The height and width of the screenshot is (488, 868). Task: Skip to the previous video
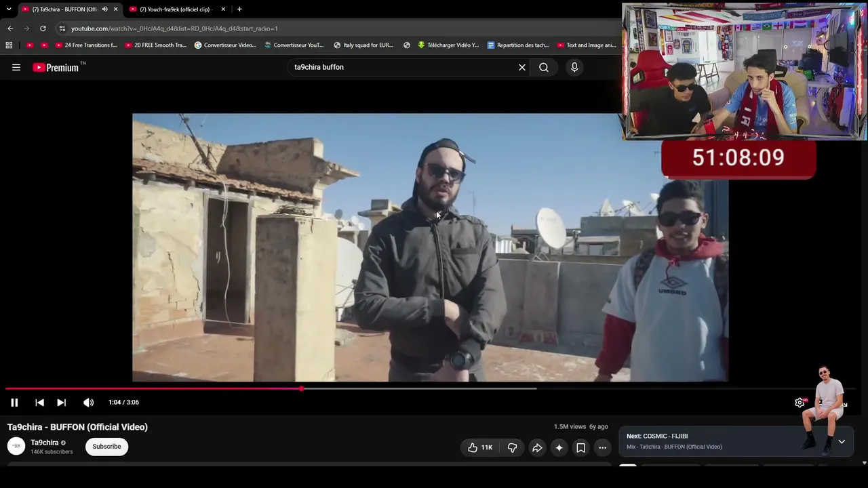coord(39,403)
